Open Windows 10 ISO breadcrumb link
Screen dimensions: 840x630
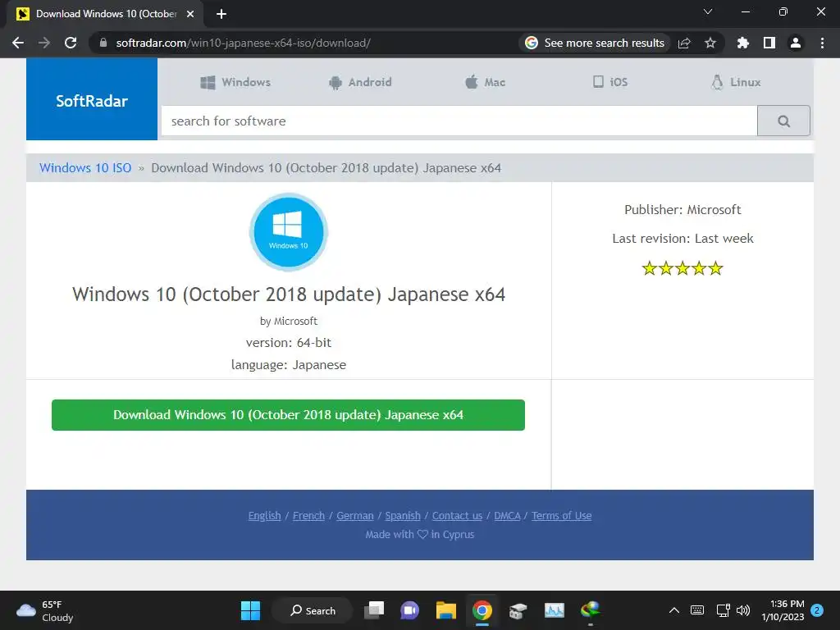[85, 167]
